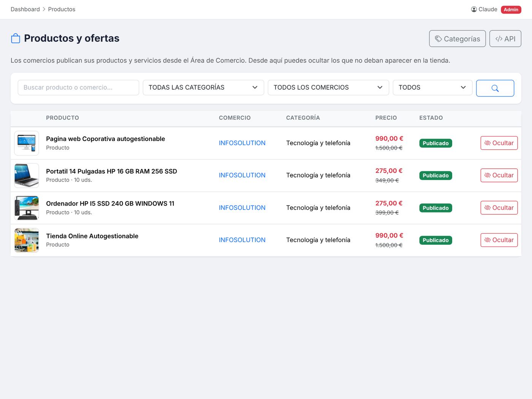
Task: Click Productos in the breadcrumb
Action: [62, 9]
